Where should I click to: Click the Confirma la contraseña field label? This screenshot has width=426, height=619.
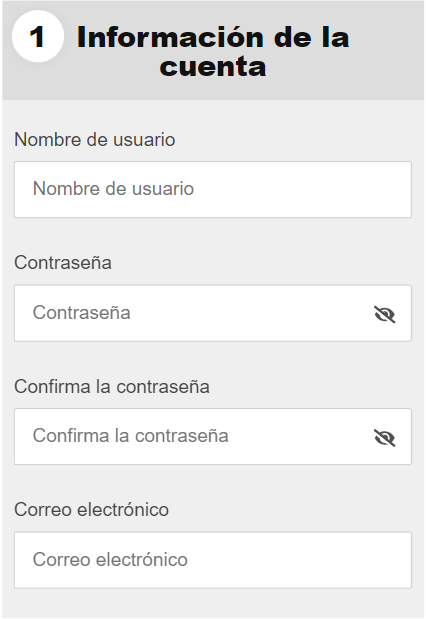(x=112, y=386)
